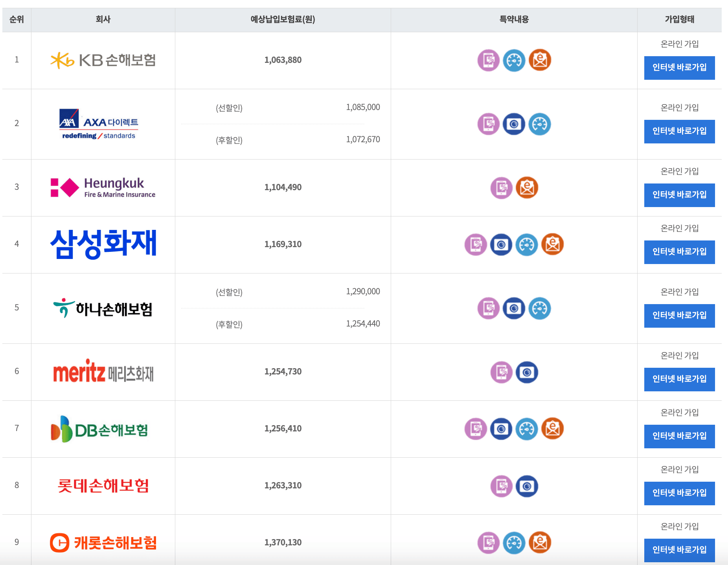Click the 특약내용 column header
Image resolution: width=728 pixels, height=565 pixels.
[514, 19]
